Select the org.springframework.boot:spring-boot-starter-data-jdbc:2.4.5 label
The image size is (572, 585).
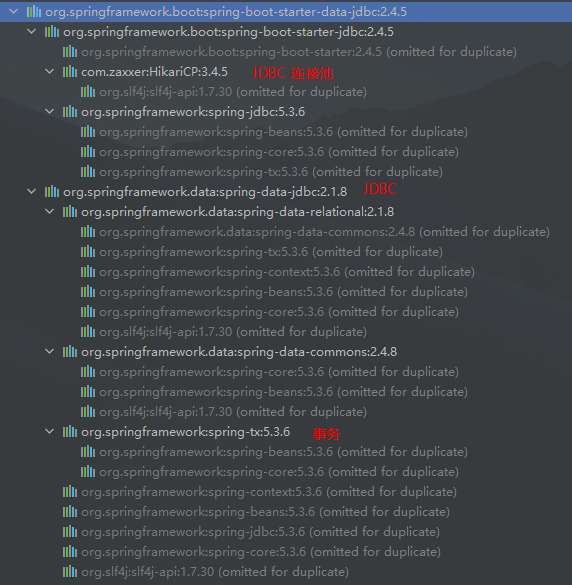(226, 12)
